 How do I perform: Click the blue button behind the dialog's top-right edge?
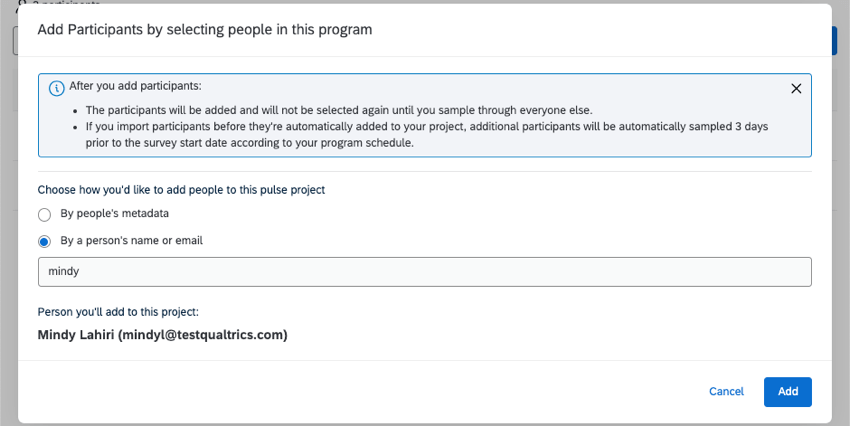click(x=835, y=40)
